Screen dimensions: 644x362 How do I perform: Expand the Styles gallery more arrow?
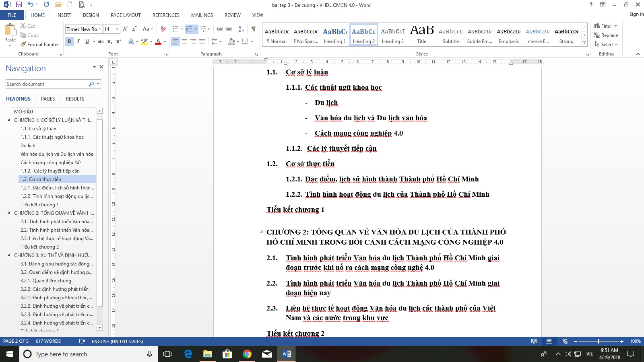[584, 43]
